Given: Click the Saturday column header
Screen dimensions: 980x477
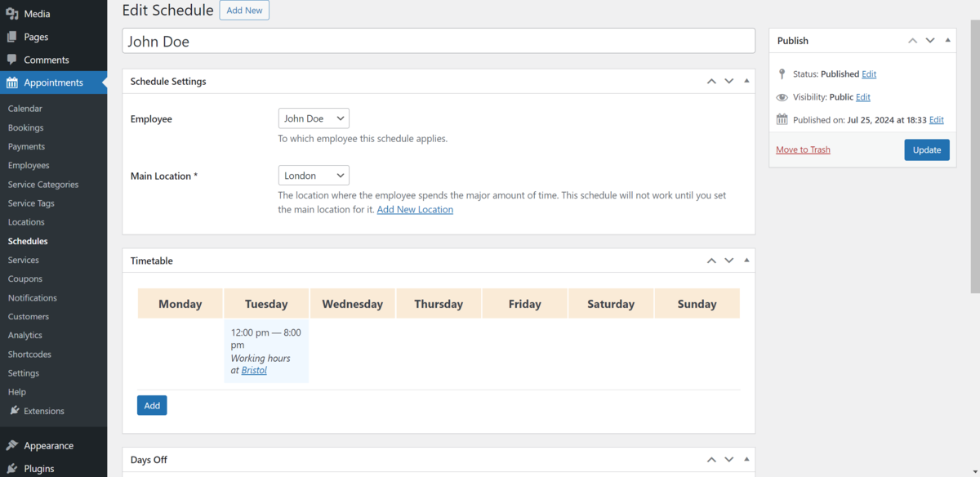Looking at the screenshot, I should 611,304.
